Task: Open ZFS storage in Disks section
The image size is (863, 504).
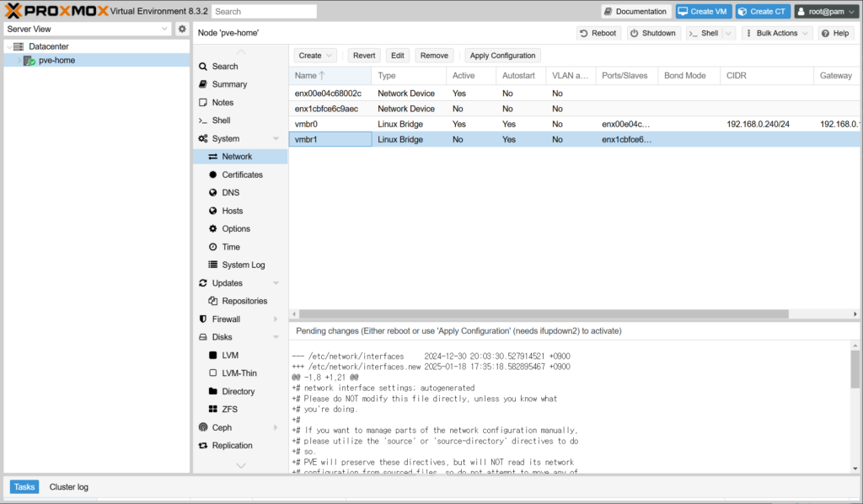Action: click(x=213, y=410)
